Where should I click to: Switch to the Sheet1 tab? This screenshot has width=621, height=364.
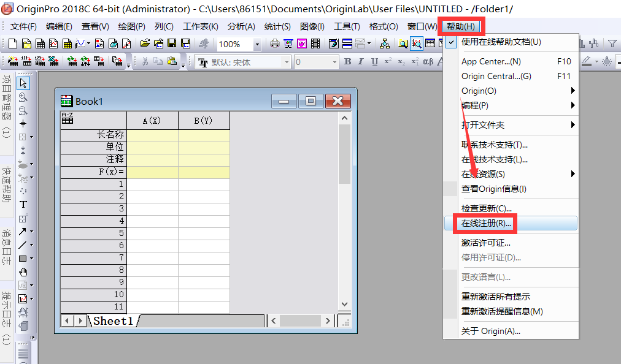[114, 321]
